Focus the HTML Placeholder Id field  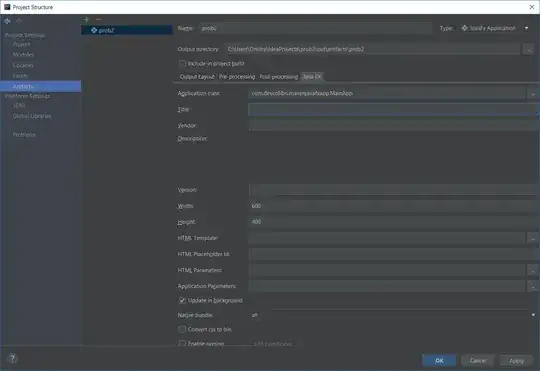pyautogui.click(x=393, y=254)
